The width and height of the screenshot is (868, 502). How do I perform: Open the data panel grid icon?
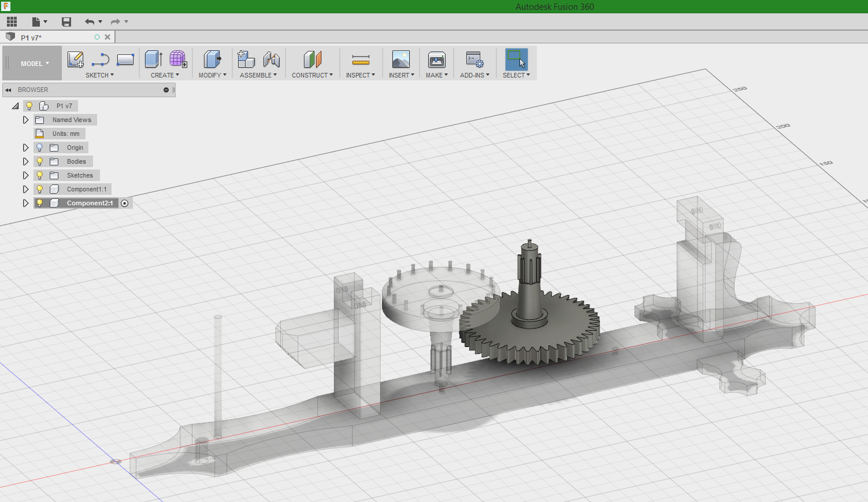[12, 22]
